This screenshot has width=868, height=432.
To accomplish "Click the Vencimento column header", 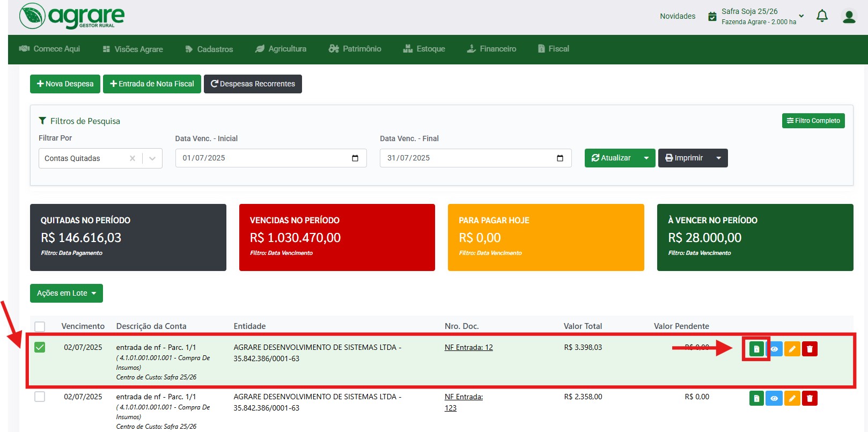I will click(x=83, y=326).
